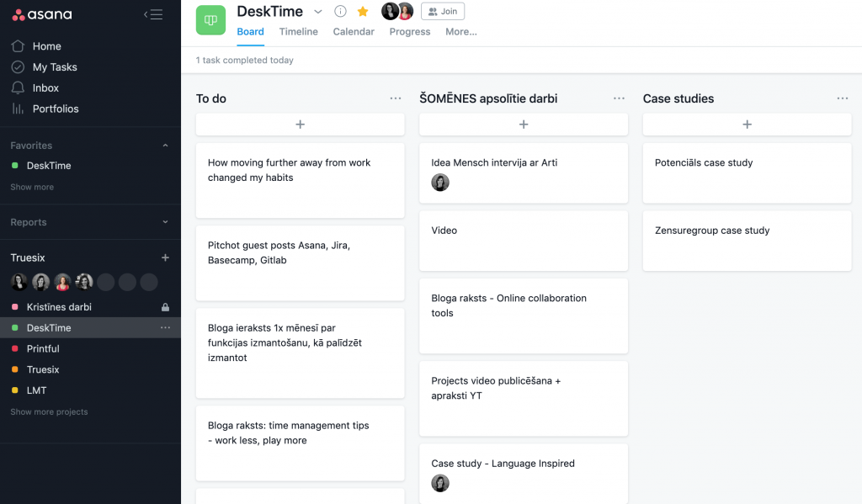Open DeskTime title dropdown chevron
This screenshot has height=504, width=862.
click(x=317, y=12)
